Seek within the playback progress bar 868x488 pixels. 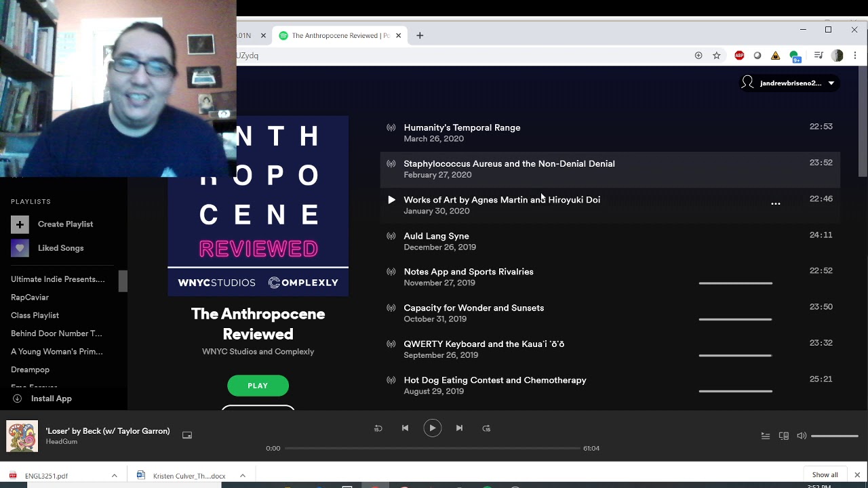(432, 448)
